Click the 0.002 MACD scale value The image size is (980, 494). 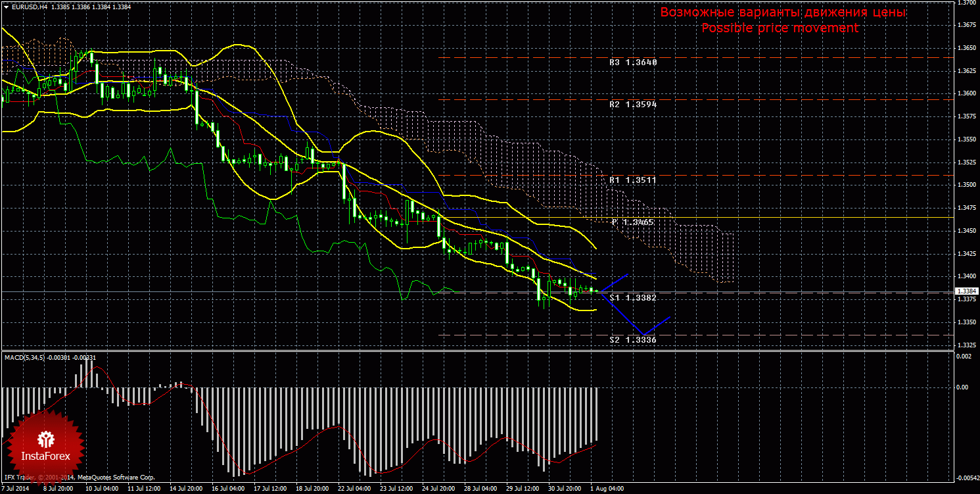click(962, 356)
